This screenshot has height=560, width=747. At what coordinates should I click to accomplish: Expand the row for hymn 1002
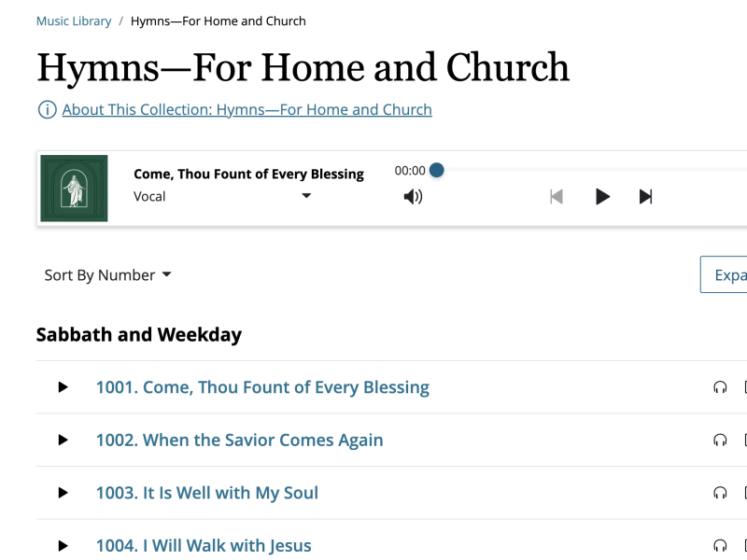[x=63, y=440]
